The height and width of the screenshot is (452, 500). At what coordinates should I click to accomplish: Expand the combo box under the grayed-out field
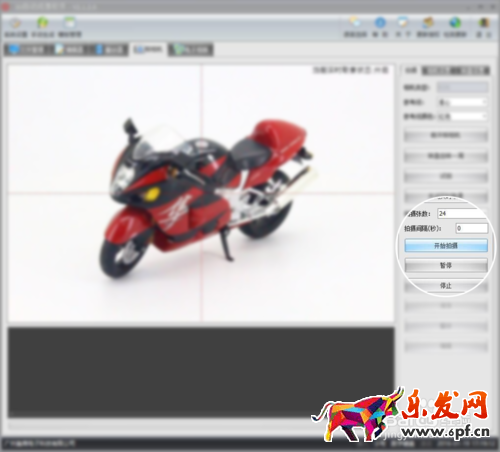(462, 102)
